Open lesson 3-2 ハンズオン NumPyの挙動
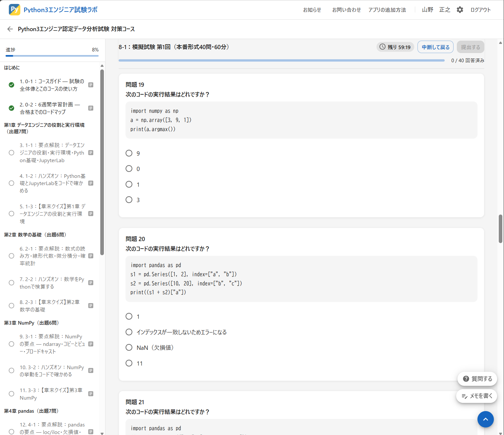This screenshot has height=435, width=504. click(52, 370)
